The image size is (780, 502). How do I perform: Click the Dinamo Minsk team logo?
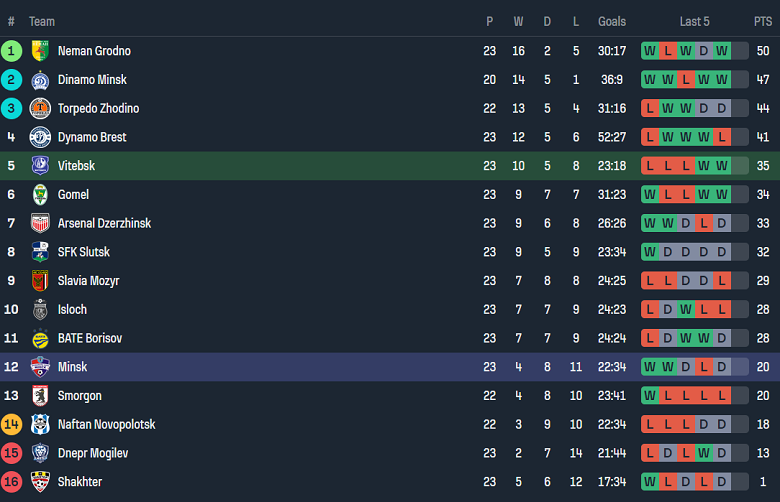(40, 80)
